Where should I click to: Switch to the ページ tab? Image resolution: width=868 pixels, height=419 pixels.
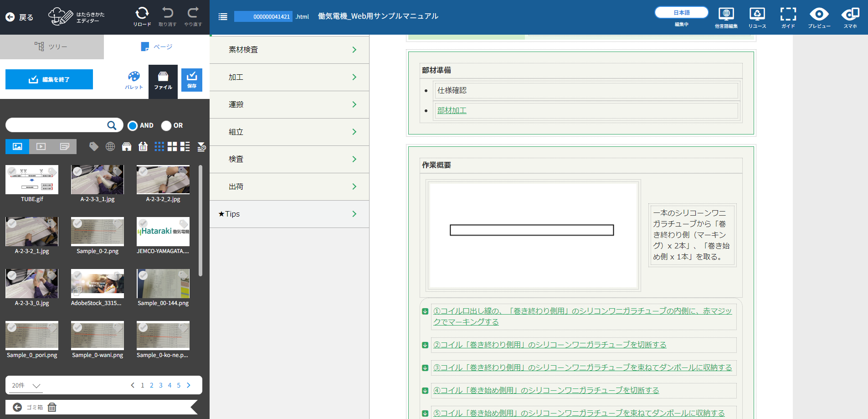click(156, 47)
